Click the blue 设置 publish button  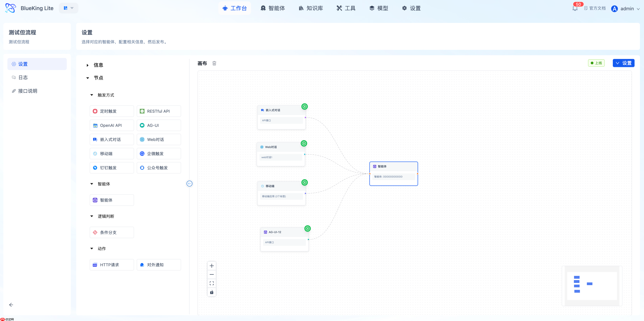624,63
